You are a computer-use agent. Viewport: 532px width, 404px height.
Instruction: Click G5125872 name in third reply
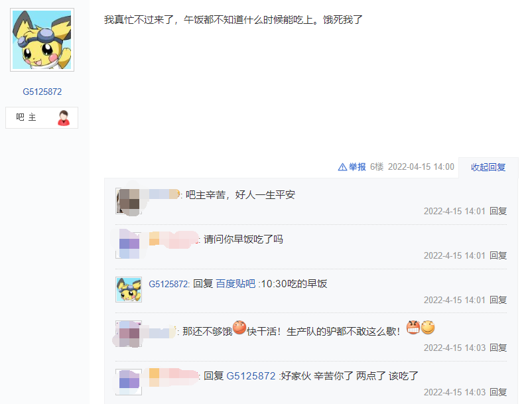pyautogui.click(x=168, y=284)
